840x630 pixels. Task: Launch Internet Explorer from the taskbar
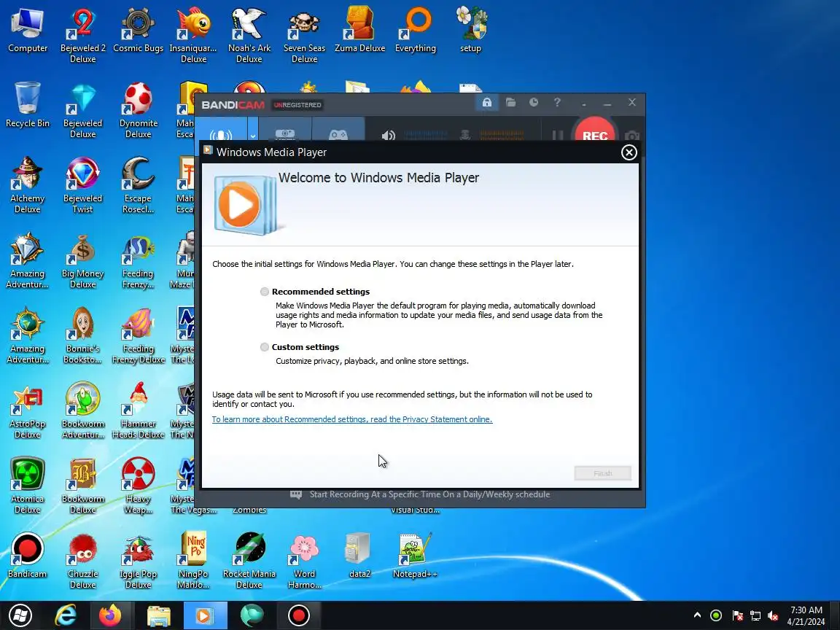point(66,615)
